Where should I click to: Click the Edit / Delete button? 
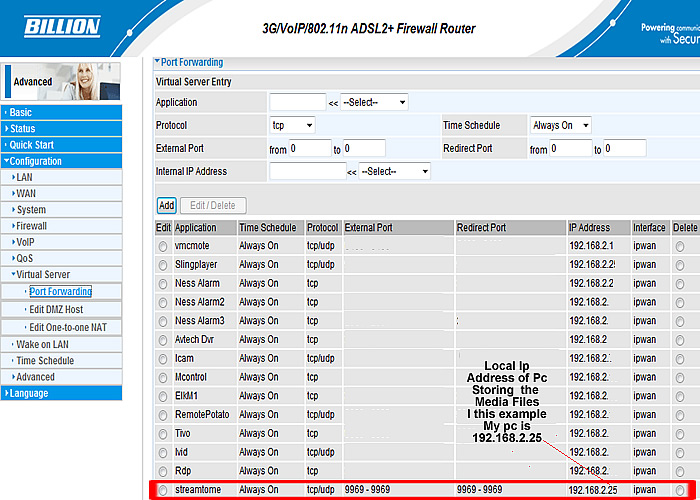213,205
